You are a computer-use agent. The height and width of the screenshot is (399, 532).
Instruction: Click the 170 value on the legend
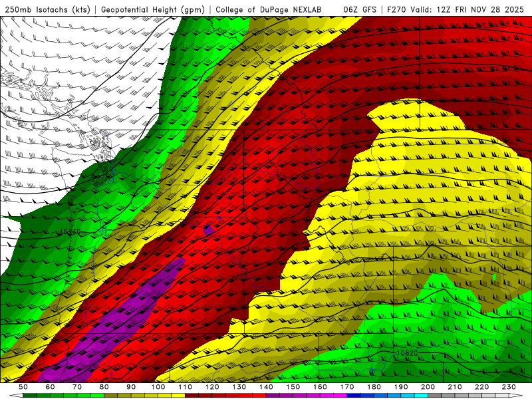[347, 387]
